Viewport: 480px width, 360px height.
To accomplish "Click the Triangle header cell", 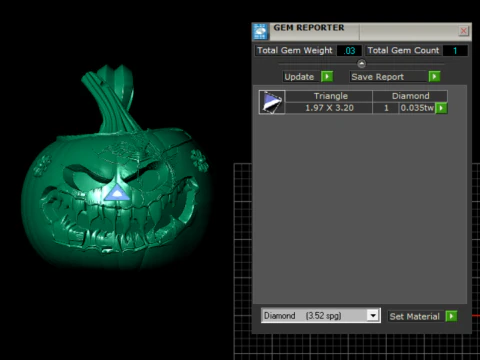I will (x=329, y=96).
